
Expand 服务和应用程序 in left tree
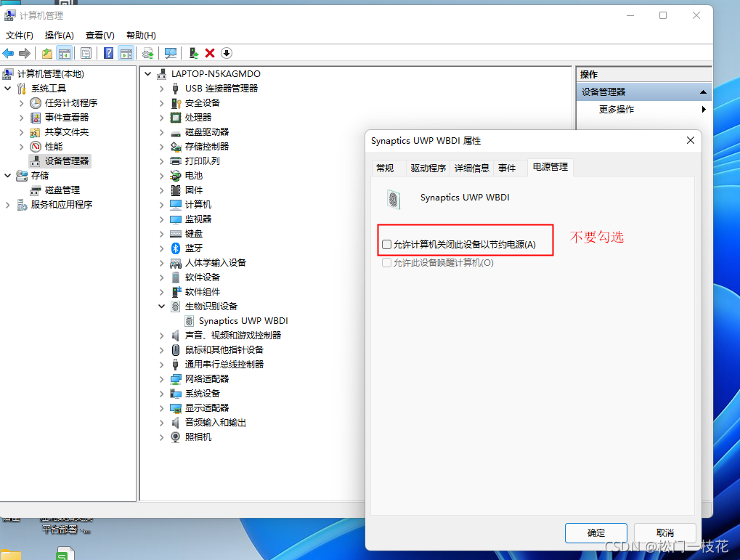pos(7,205)
